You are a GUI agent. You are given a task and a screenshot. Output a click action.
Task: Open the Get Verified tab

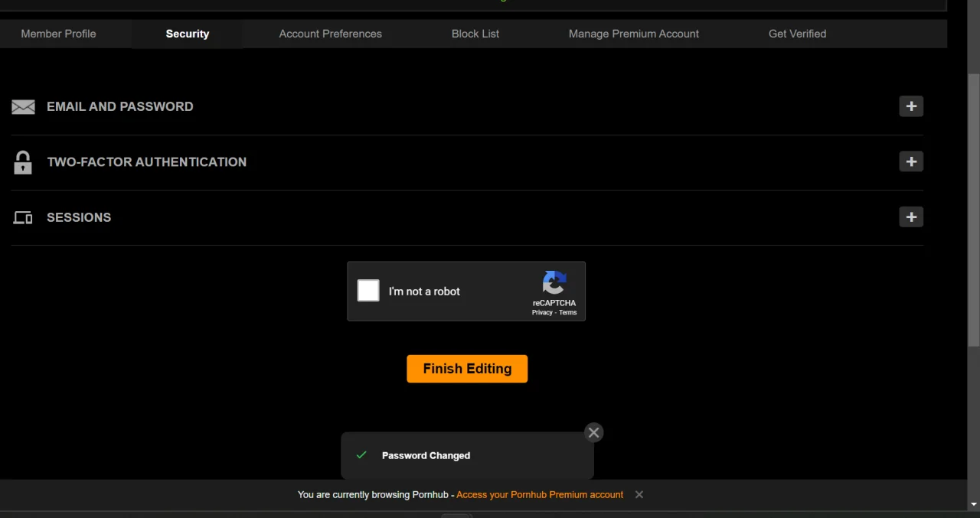(797, 34)
